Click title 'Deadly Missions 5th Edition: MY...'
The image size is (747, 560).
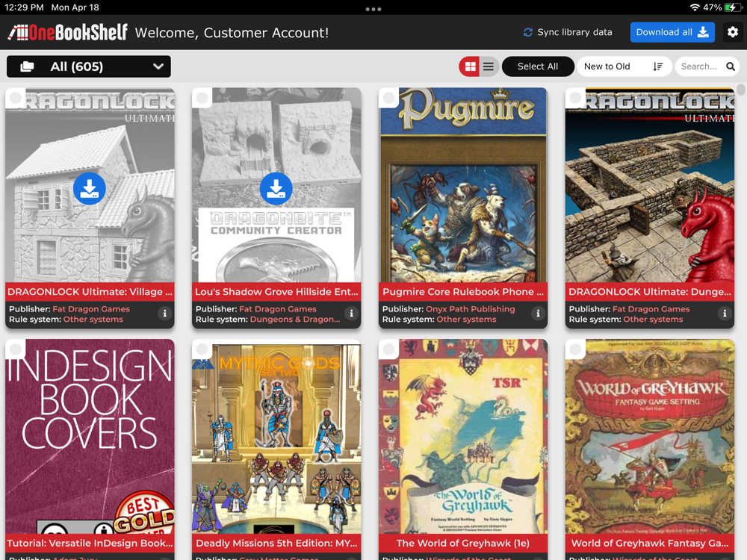point(276,544)
